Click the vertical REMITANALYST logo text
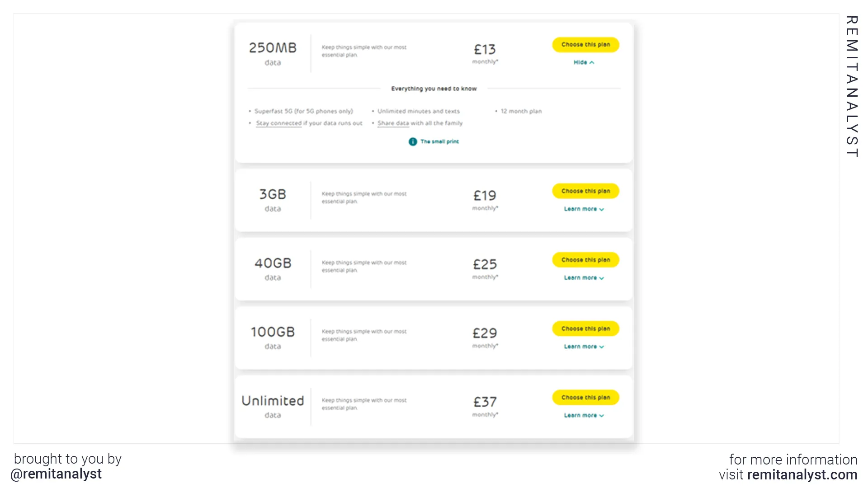Viewport: 868px width, 488px height. click(852, 86)
